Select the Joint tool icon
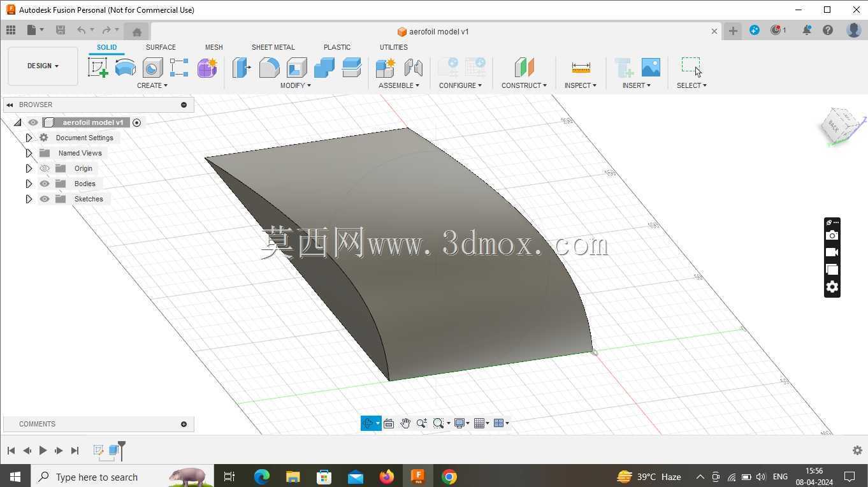 coord(413,68)
